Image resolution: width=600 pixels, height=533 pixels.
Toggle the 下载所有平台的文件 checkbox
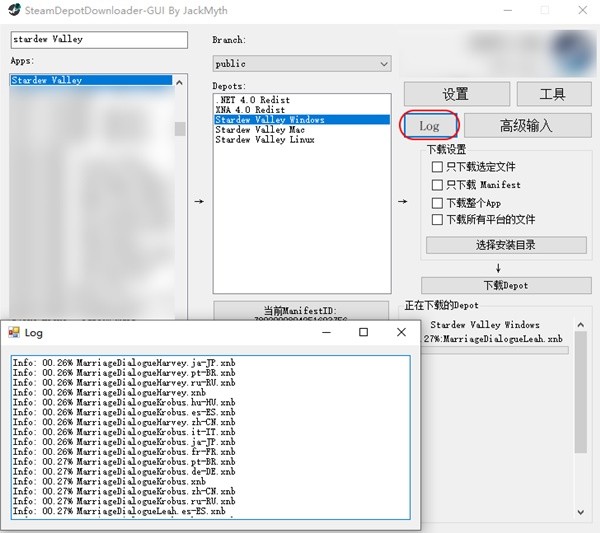tap(437, 220)
